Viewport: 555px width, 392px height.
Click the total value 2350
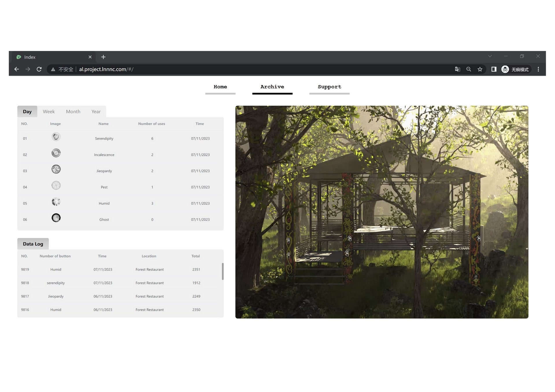(196, 310)
